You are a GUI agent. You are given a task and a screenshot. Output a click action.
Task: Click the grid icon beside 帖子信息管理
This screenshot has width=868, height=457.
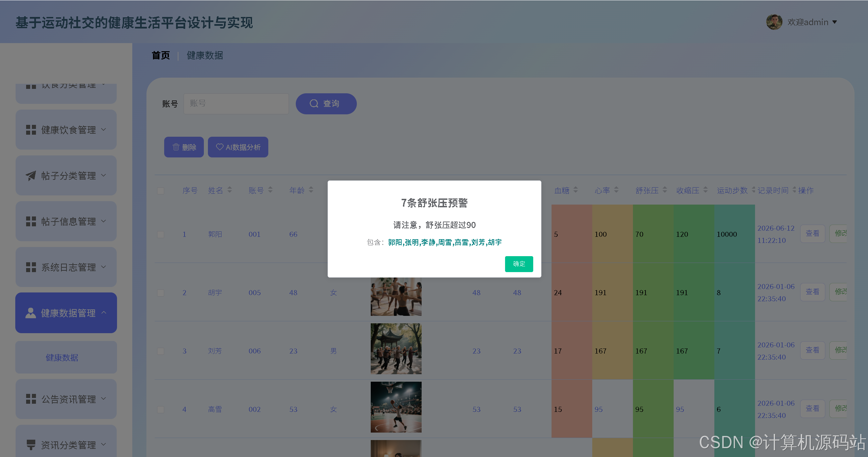(x=31, y=222)
